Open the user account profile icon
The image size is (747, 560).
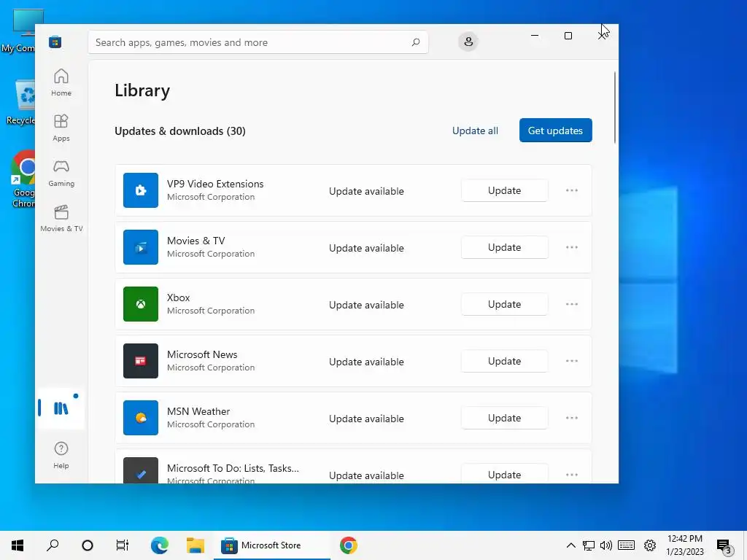tap(468, 42)
